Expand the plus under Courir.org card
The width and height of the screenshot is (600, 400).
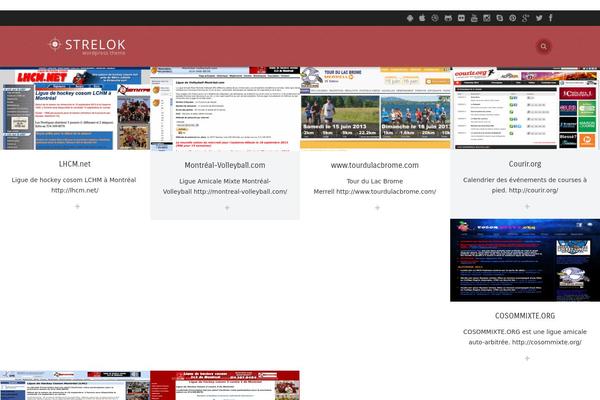527,206
